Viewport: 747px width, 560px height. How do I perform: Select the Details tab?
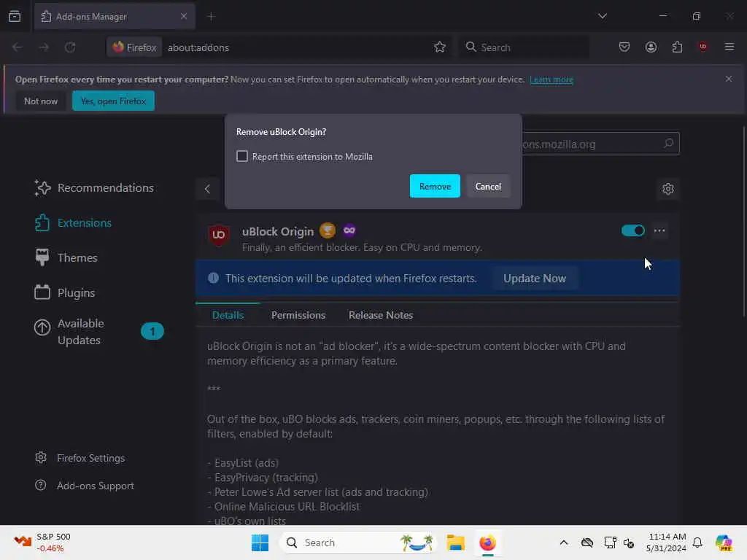click(x=228, y=315)
